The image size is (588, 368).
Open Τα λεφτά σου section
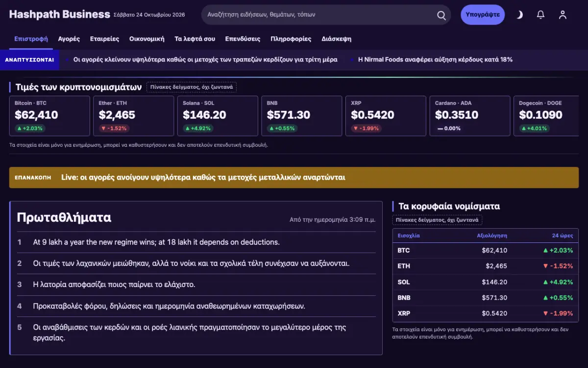coord(195,39)
